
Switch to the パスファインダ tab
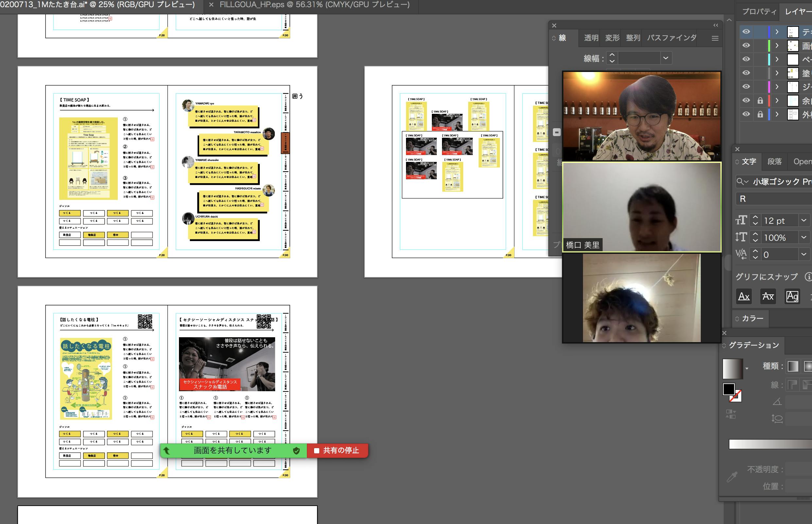tap(671, 38)
